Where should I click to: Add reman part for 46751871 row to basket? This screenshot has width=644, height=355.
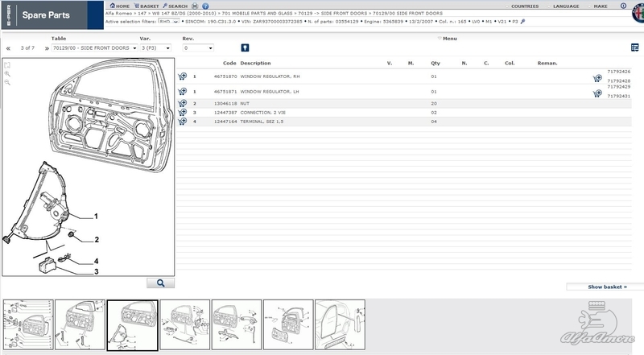pos(597,93)
